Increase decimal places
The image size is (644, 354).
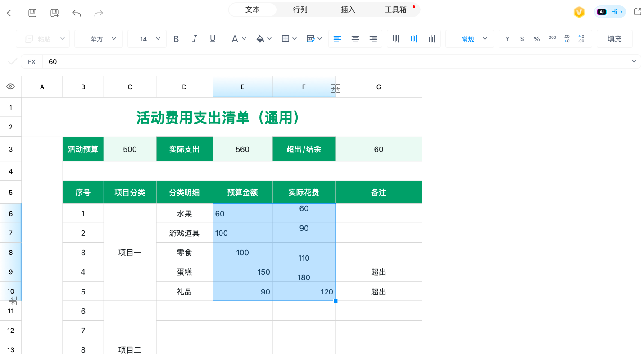[x=567, y=39]
